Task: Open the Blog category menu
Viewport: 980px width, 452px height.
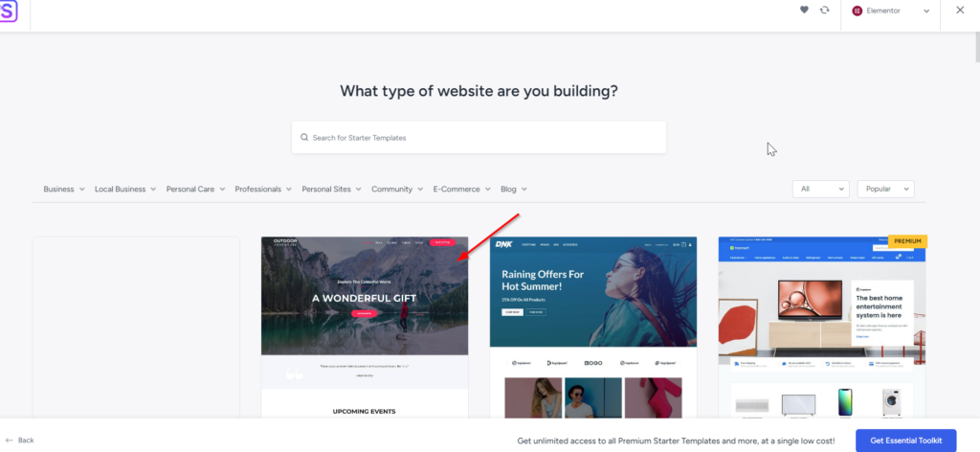Action: click(x=514, y=189)
